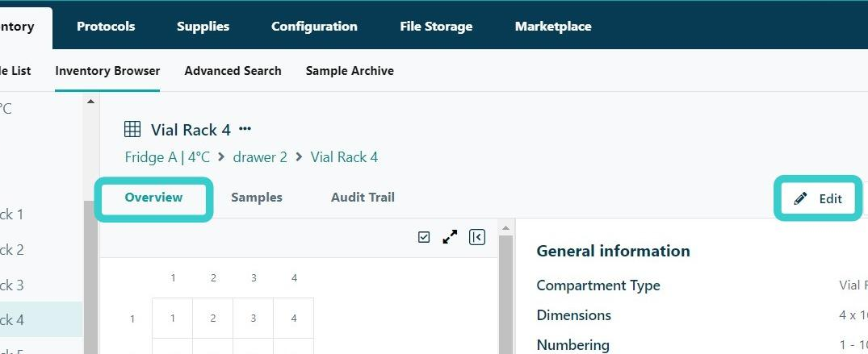Open the Supplies menu
This screenshot has width=868, height=354.
203,26
